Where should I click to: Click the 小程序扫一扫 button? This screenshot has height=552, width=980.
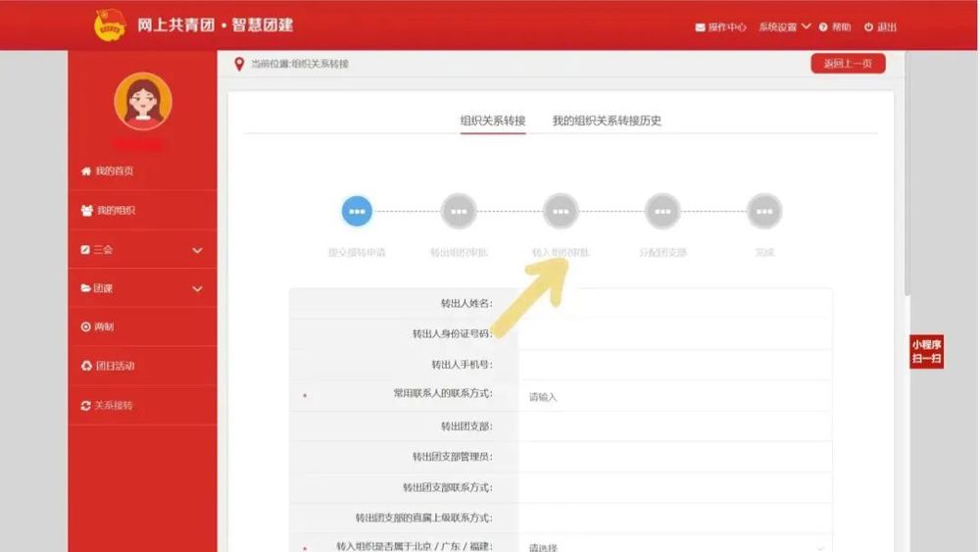pos(926,351)
